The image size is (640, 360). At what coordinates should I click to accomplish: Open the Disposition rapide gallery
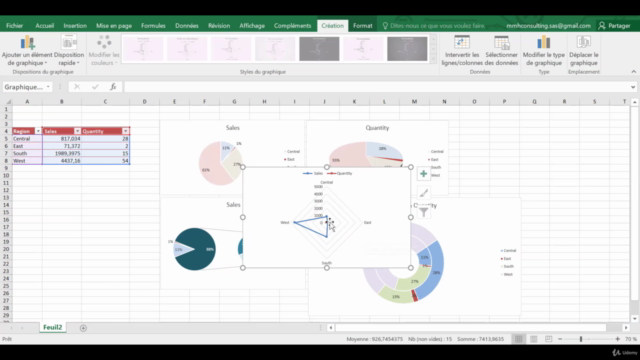(x=69, y=51)
